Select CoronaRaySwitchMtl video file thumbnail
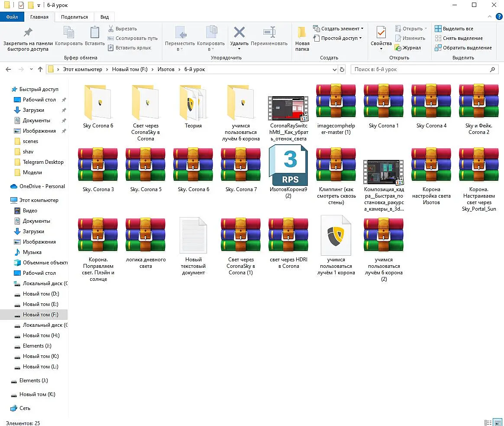The width and height of the screenshot is (504, 426). tap(288, 109)
